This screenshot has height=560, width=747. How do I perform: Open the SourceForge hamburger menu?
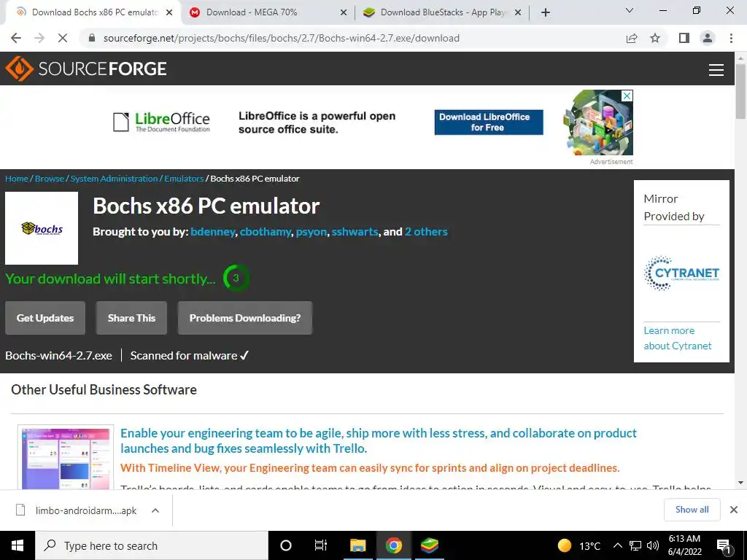[716, 70]
